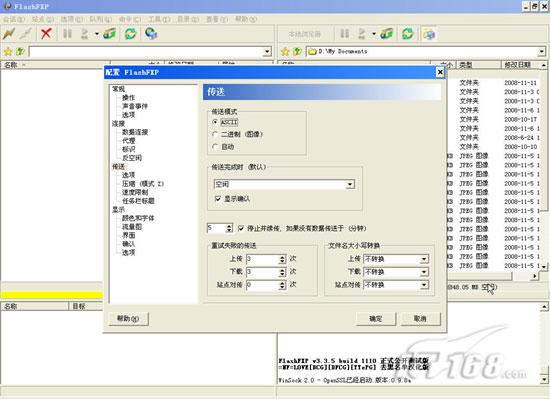
Task: Click the right file list vertical scrollbar
Action: pyautogui.click(x=543, y=166)
